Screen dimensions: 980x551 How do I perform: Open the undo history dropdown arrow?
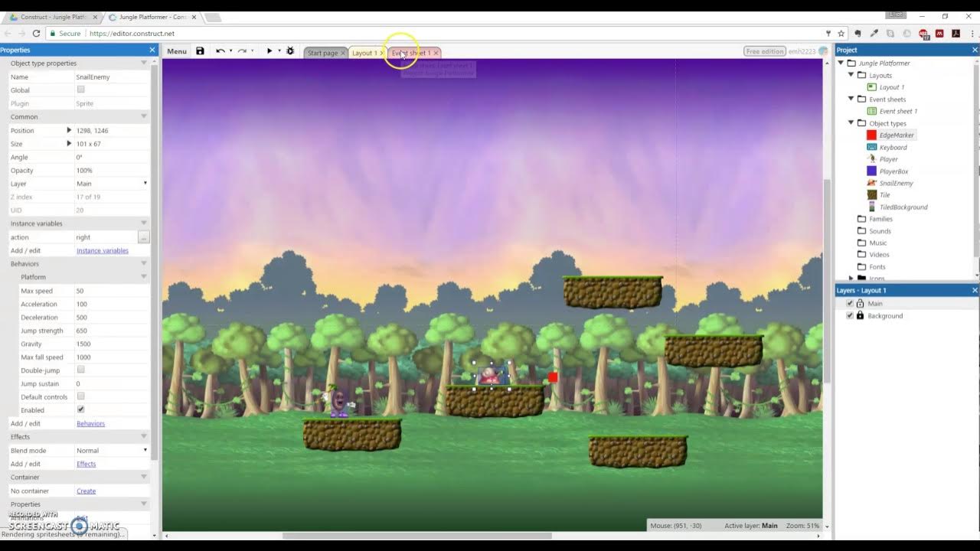pos(230,51)
